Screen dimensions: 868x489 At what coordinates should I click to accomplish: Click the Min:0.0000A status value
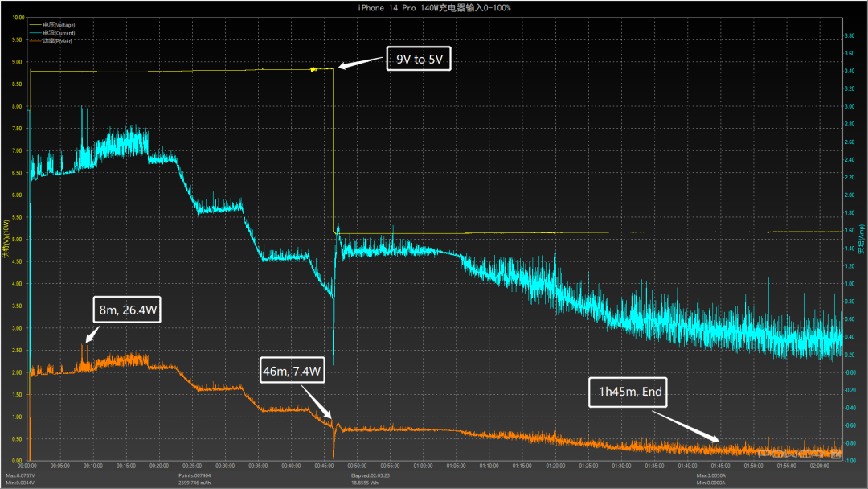[x=710, y=483]
